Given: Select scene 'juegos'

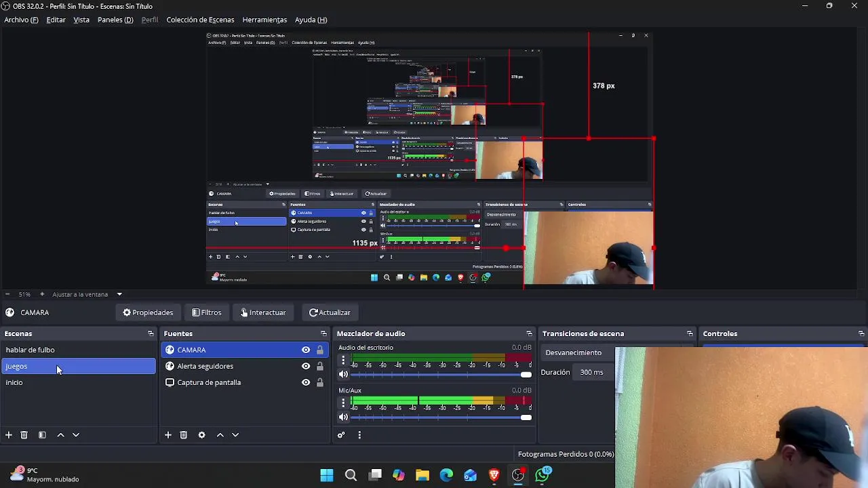Looking at the screenshot, I should 78,366.
